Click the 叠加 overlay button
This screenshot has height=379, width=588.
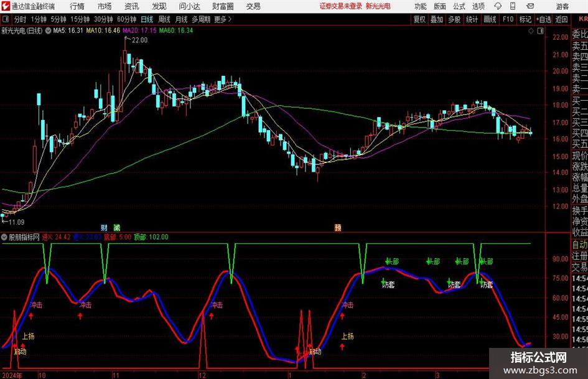437,19
